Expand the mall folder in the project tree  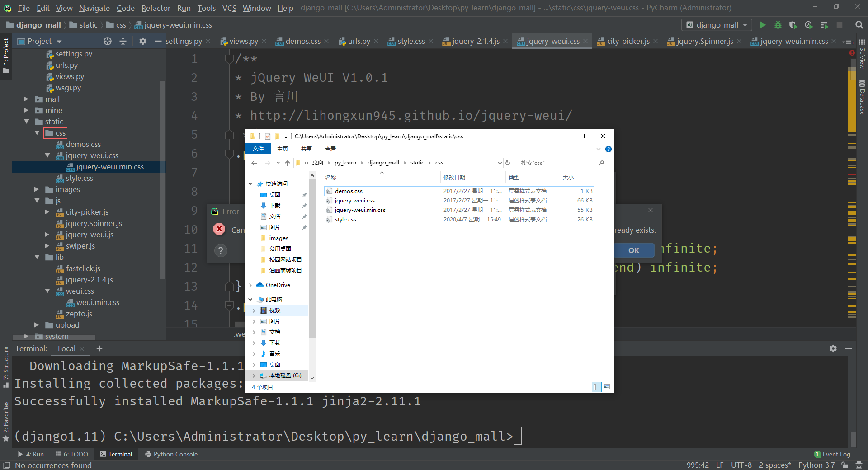coord(26,99)
